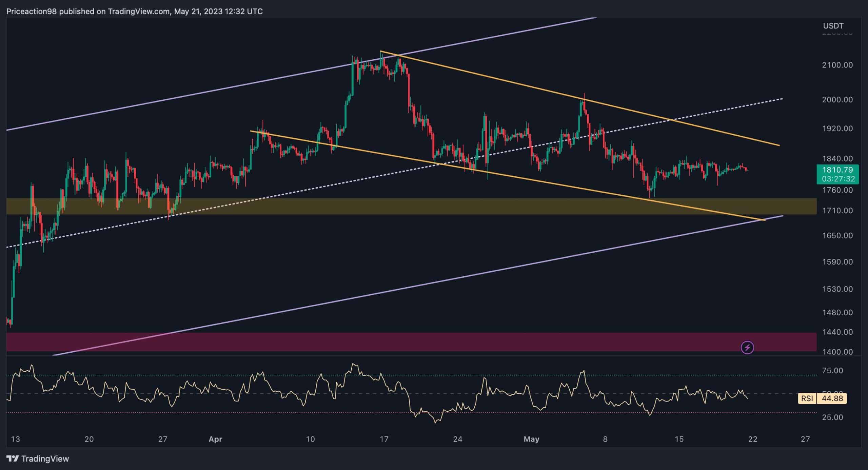Click the USDT currency label
Viewport: 868px width, 470px height.
[833, 26]
